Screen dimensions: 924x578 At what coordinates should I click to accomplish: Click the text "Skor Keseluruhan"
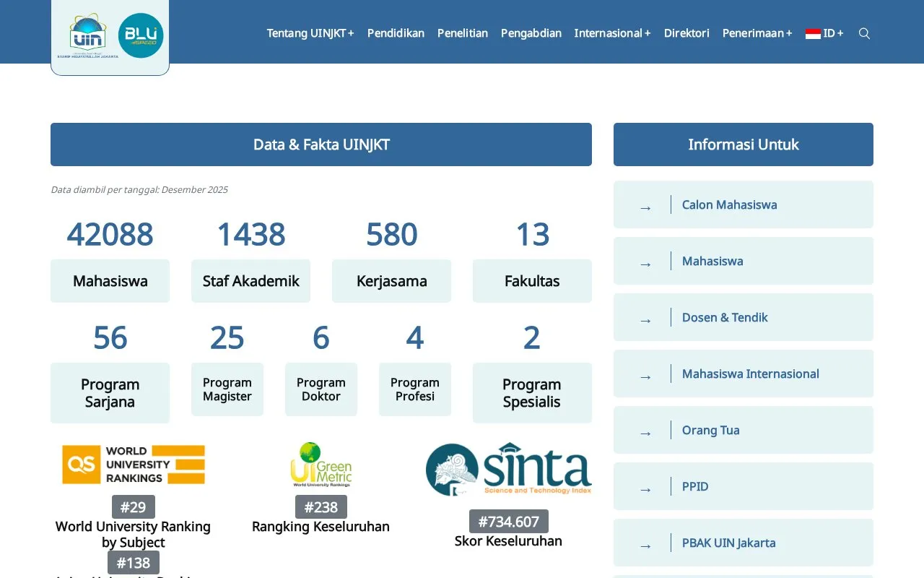509,541
